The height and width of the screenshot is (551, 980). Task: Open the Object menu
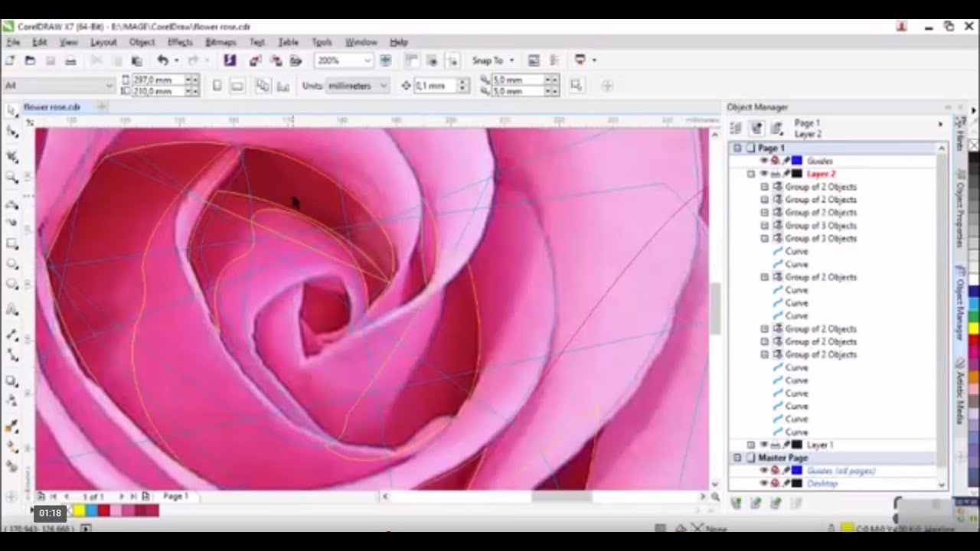(x=142, y=42)
